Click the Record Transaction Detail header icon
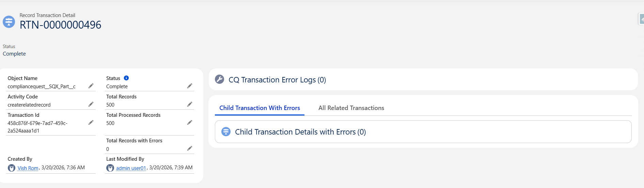 [x=9, y=22]
